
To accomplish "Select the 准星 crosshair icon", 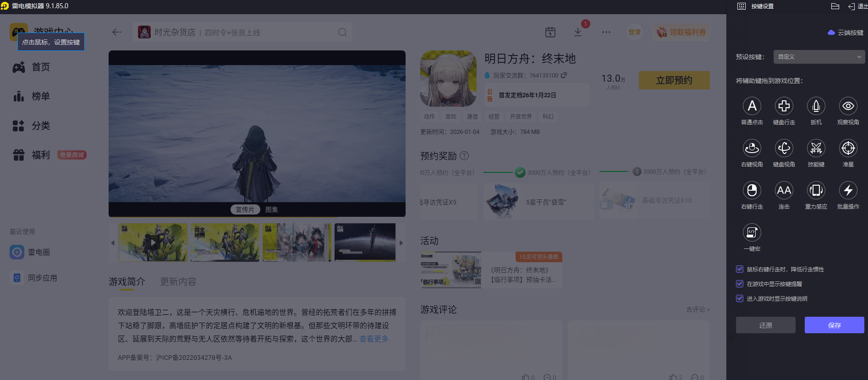I will click(x=848, y=149).
